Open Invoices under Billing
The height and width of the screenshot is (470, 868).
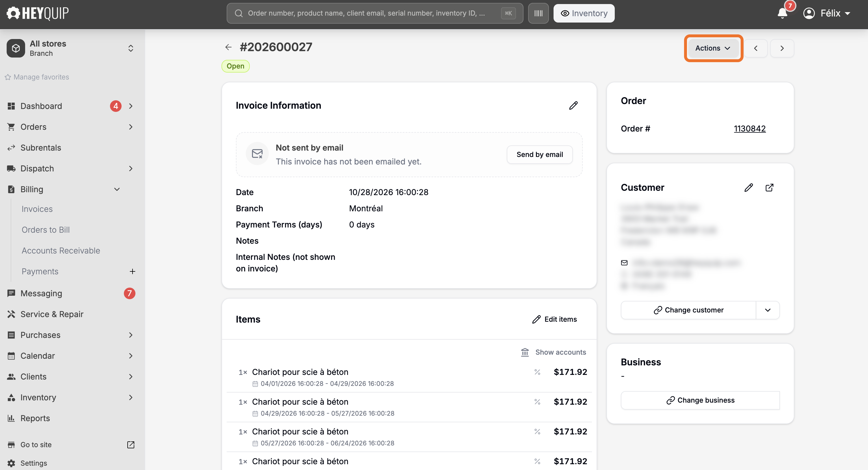(x=37, y=209)
